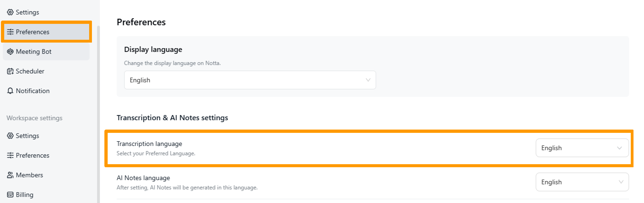644x203 pixels.
Task: Click the workspace Preferences sliders icon
Action: tap(10, 155)
